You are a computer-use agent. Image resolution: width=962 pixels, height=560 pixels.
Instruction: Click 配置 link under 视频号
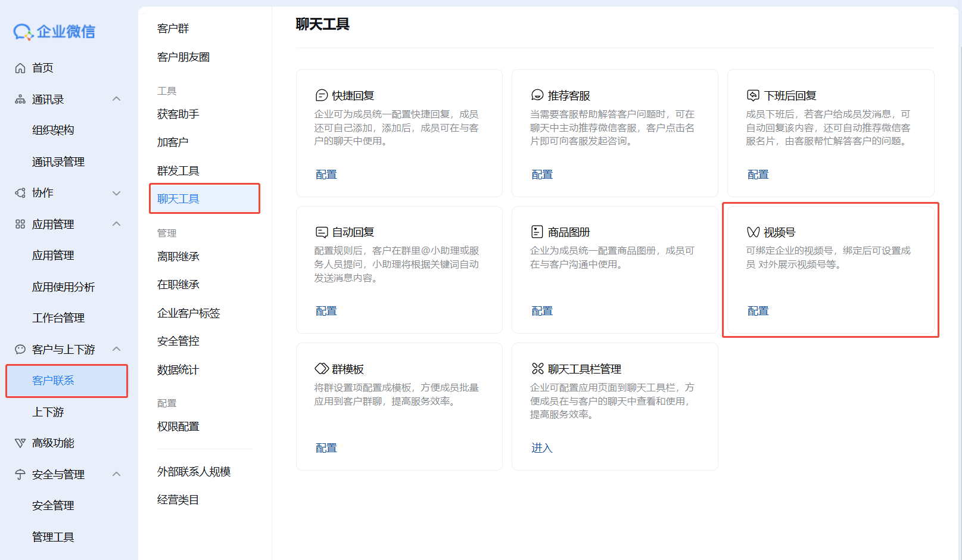point(758,311)
